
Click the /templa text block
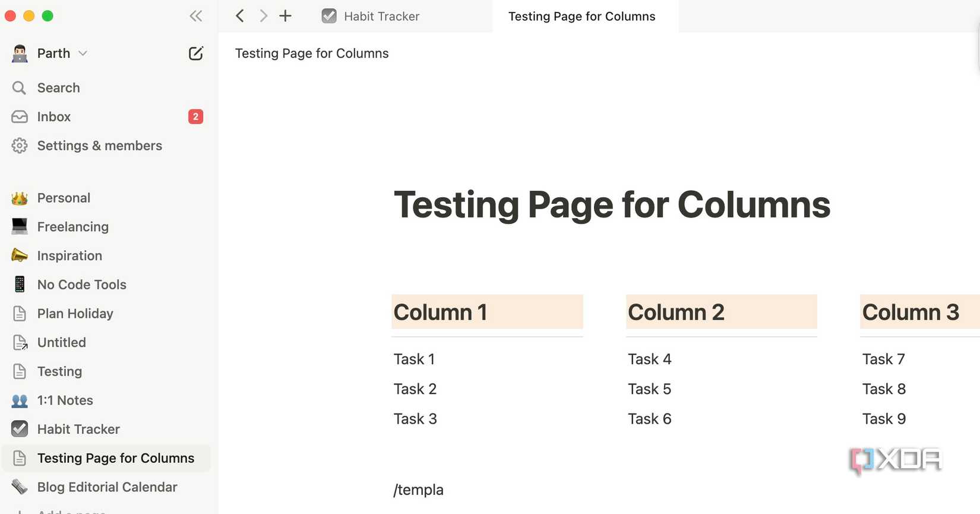coord(419,490)
